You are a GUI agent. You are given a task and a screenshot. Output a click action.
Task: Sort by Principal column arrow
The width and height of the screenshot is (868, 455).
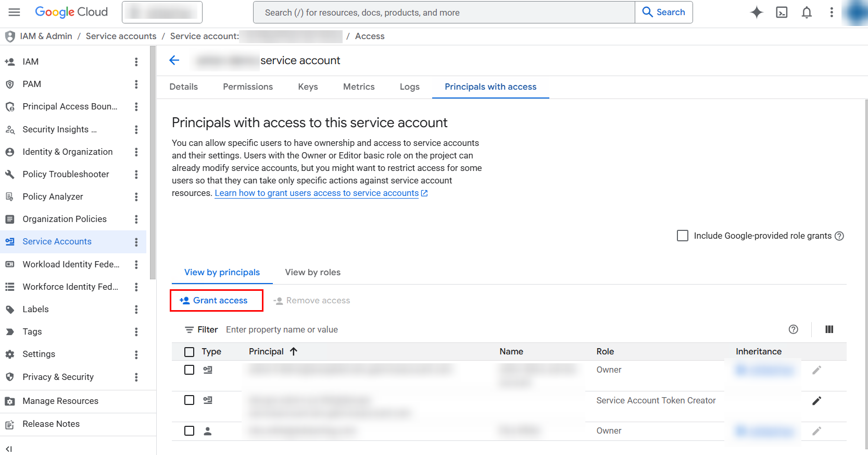click(294, 352)
